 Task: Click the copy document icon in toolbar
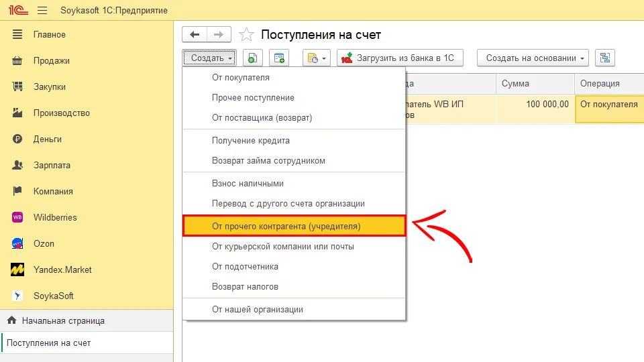[x=252, y=58]
